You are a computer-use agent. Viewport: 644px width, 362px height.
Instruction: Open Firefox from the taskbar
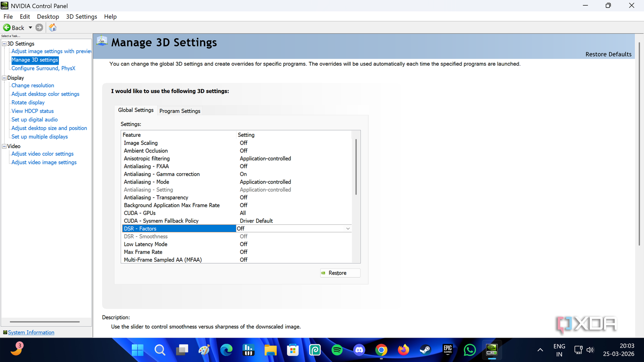click(x=404, y=350)
